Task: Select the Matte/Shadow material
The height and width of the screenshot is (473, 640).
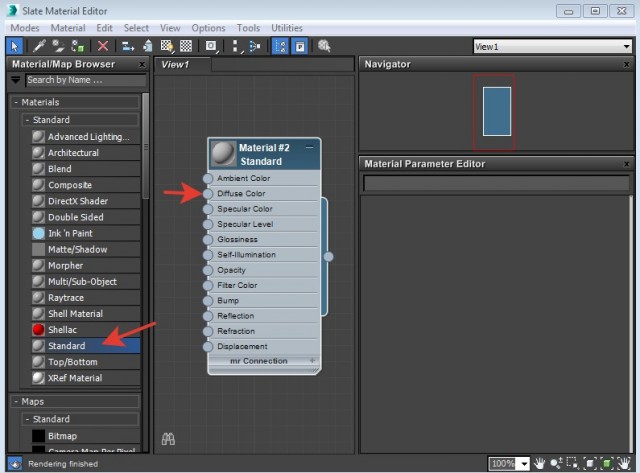Action: click(86, 249)
